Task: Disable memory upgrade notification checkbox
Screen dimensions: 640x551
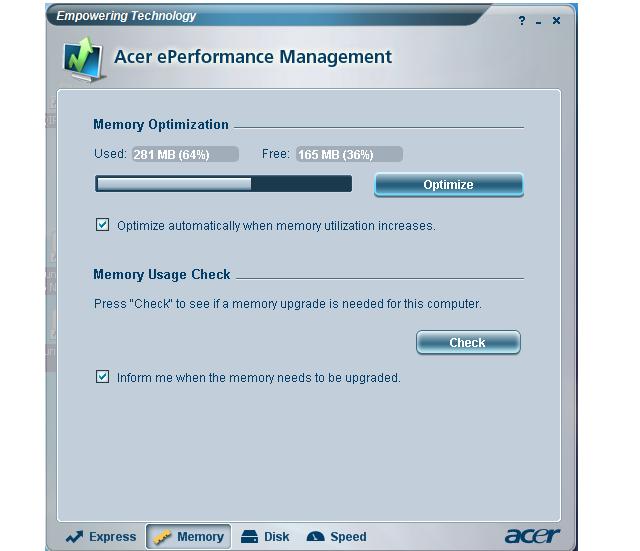Action: pos(102,376)
